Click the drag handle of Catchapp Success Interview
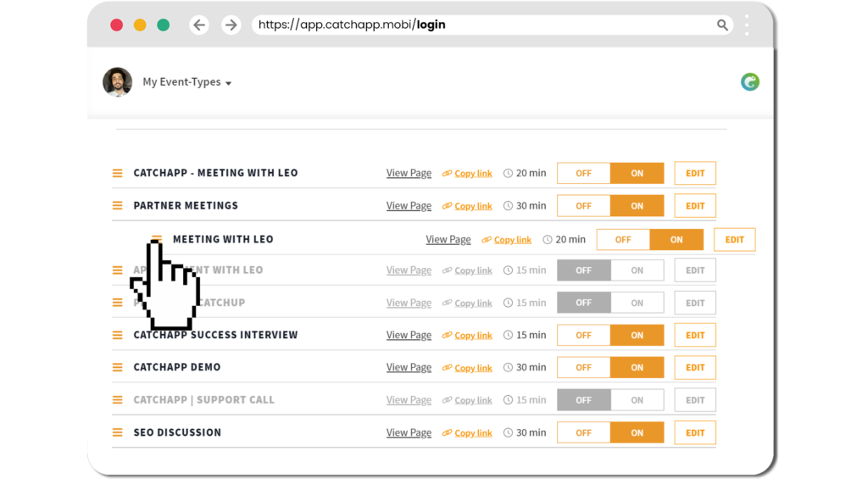The width and height of the screenshot is (868, 479). tap(117, 335)
